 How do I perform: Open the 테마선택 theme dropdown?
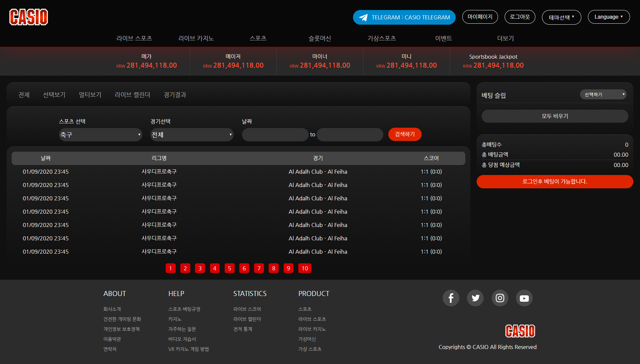[x=561, y=17]
